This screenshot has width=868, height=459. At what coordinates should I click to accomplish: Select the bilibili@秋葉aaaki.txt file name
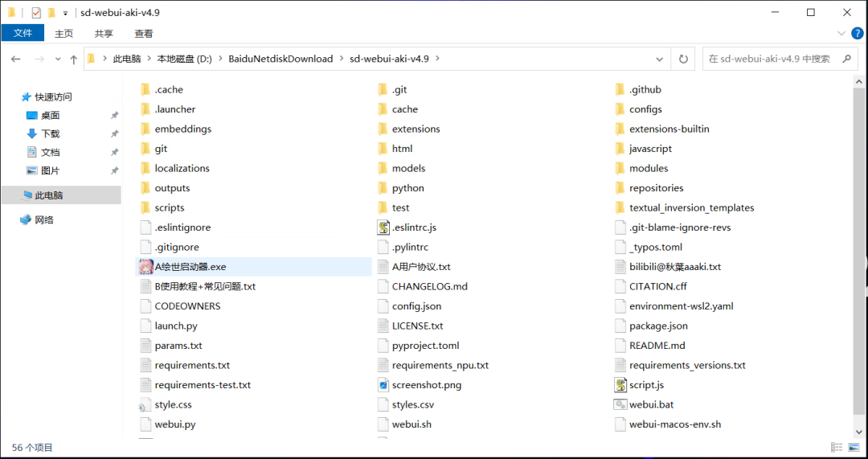click(675, 267)
